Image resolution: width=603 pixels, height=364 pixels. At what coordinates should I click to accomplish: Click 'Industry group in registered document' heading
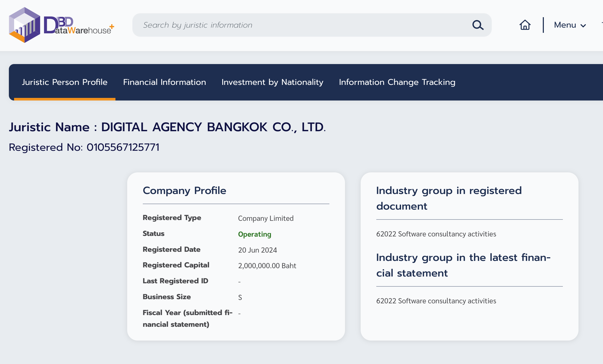pos(449,198)
